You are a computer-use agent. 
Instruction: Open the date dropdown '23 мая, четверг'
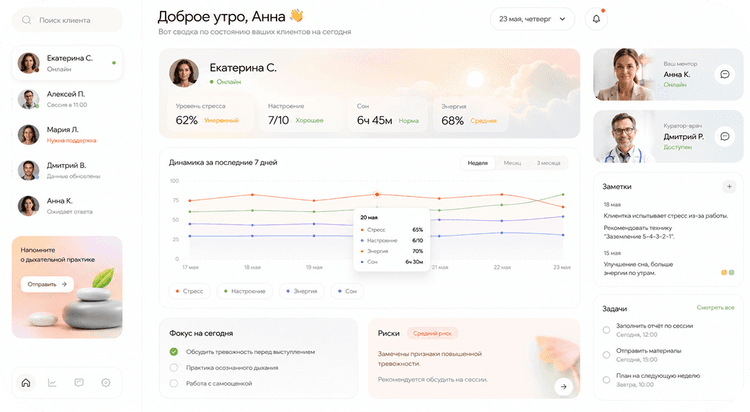pyautogui.click(x=532, y=19)
